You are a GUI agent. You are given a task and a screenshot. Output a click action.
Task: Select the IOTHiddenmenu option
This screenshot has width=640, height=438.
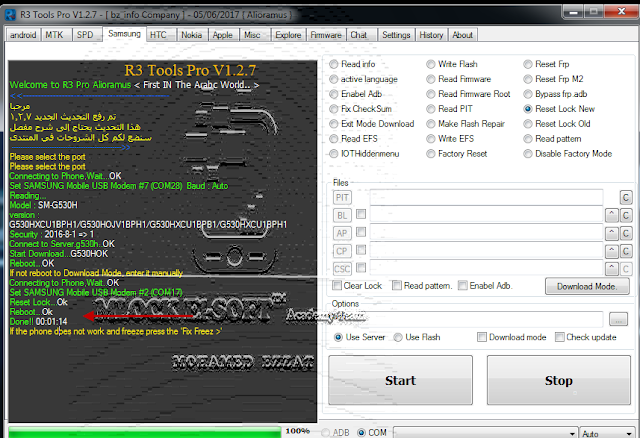334,153
